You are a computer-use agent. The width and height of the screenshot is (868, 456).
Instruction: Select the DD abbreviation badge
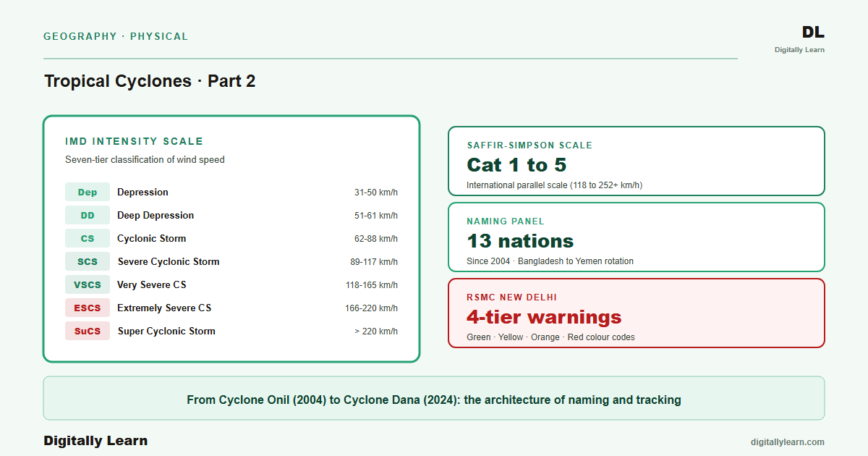click(x=88, y=215)
